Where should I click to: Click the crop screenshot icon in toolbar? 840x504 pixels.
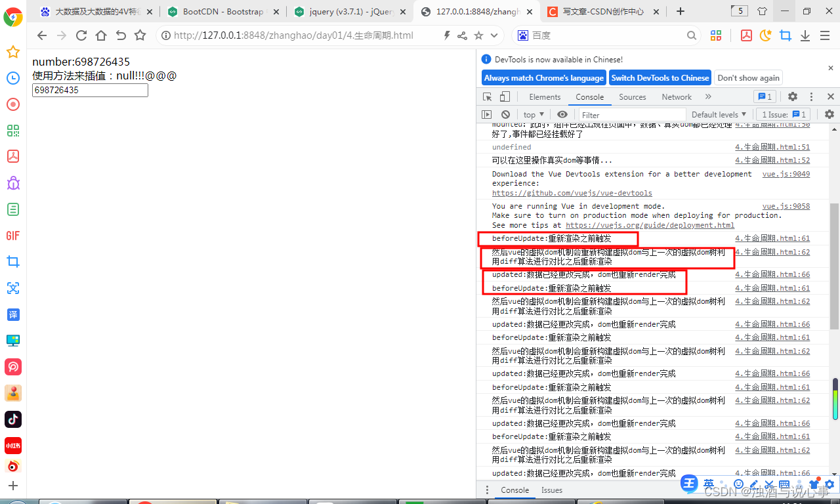coord(786,35)
